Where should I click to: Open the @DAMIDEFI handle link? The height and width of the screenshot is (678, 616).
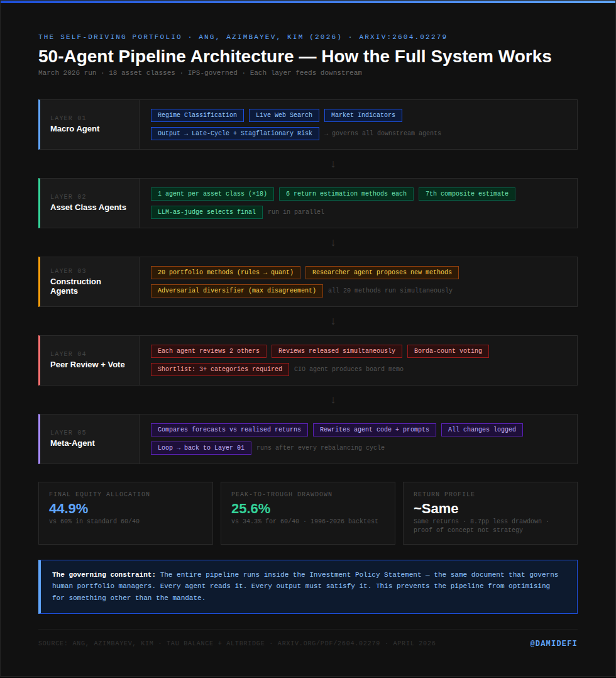tap(553, 643)
